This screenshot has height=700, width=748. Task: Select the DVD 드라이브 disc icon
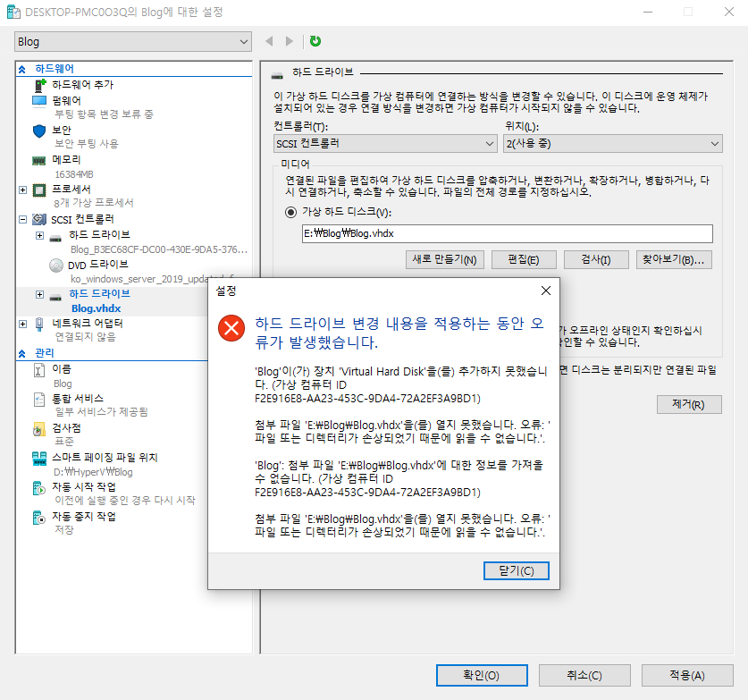pyautogui.click(x=55, y=266)
